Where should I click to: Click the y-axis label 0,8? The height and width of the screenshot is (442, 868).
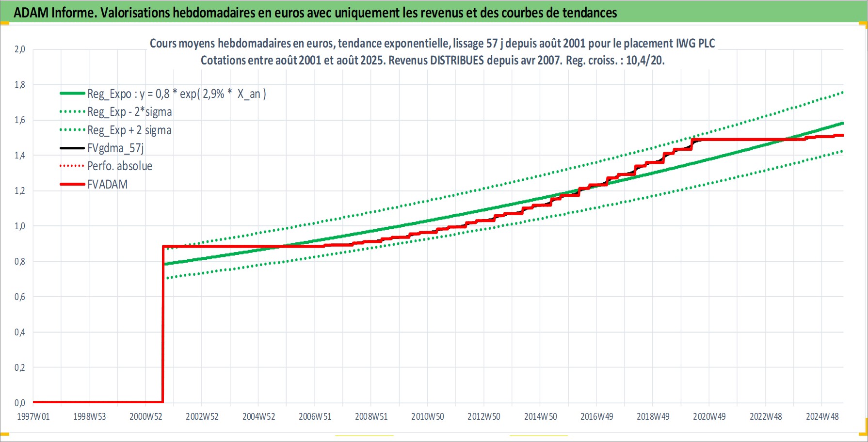coord(19,261)
